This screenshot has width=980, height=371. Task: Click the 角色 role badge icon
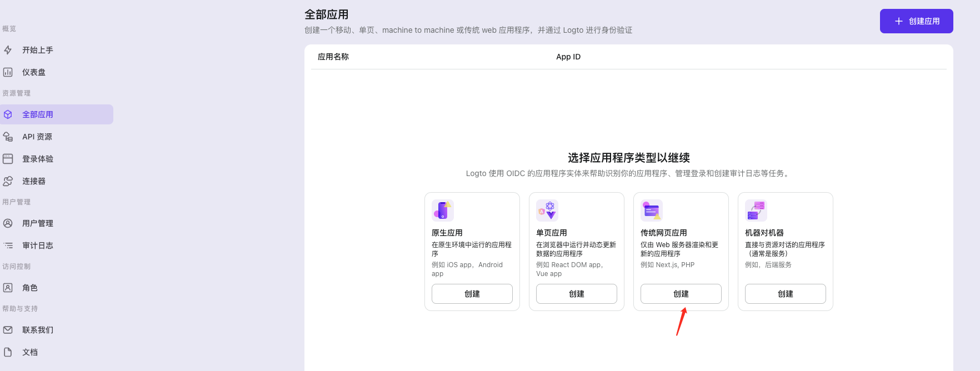(8, 288)
